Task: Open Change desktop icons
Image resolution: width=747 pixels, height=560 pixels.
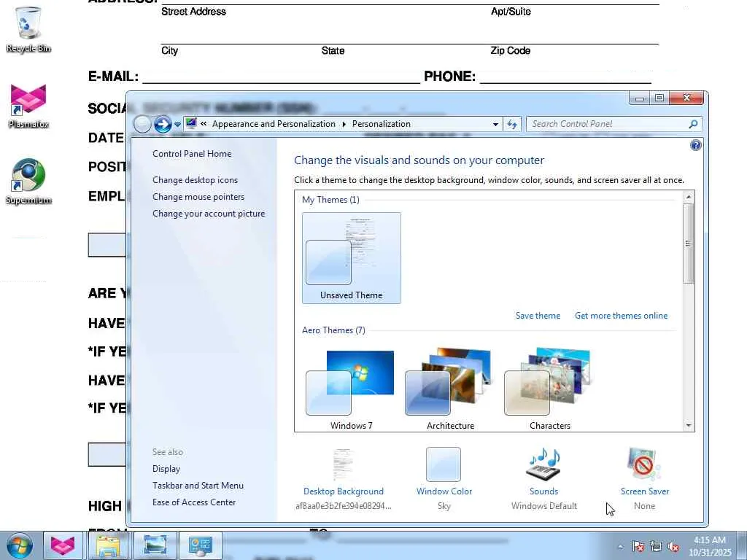Action: pyautogui.click(x=195, y=180)
